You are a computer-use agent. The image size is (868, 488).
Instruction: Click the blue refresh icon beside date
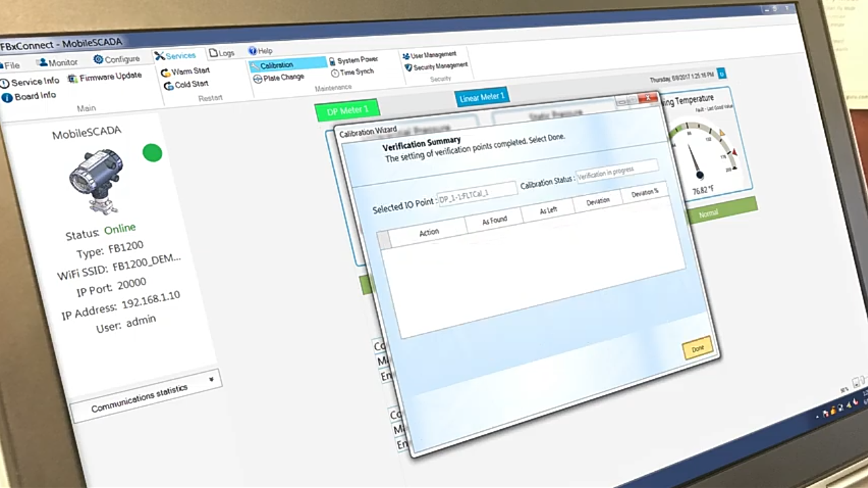coord(722,73)
